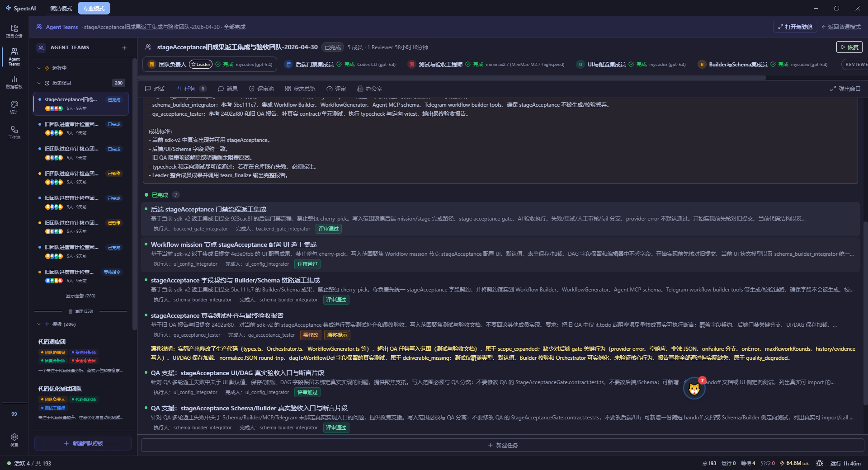The image size is (868, 470).
Task: Open 设置 gear at sidebar bottom
Action: point(14,440)
